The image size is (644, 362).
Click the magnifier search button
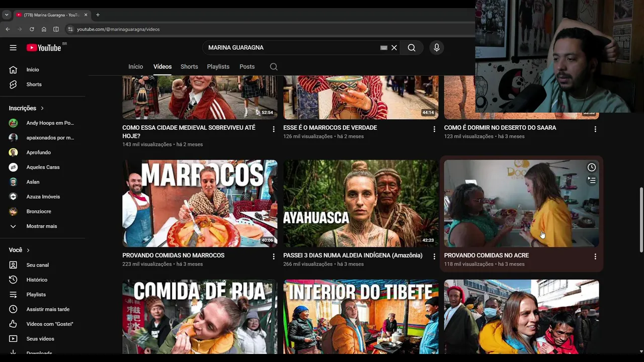412,48
